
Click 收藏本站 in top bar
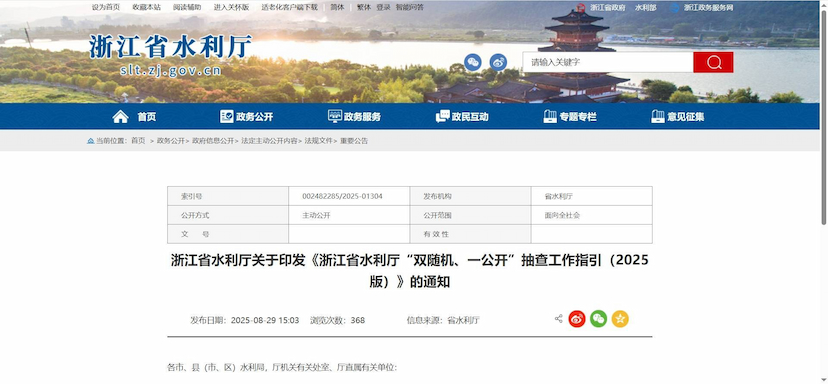(x=146, y=7)
